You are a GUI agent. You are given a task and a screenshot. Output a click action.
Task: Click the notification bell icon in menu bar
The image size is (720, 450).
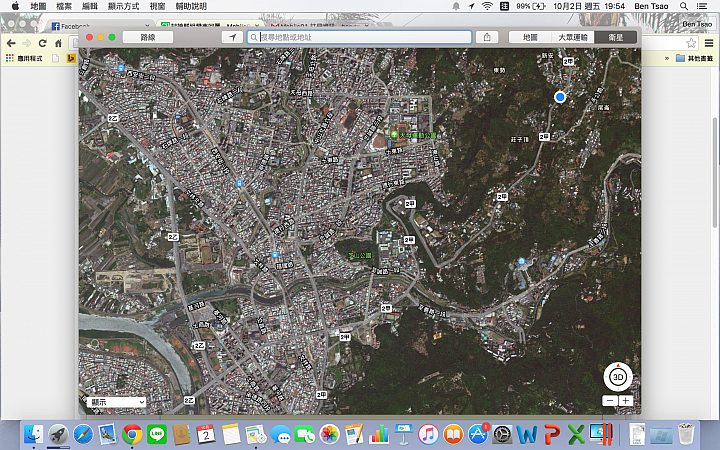[x=456, y=6]
